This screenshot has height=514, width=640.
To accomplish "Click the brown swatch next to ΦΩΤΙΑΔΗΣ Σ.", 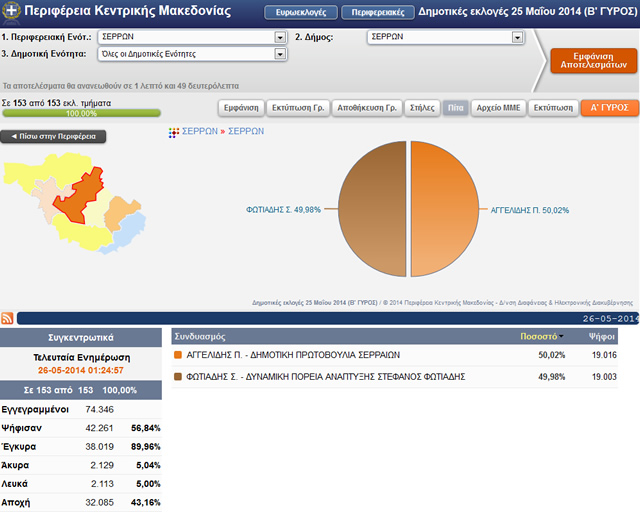I will click(179, 377).
